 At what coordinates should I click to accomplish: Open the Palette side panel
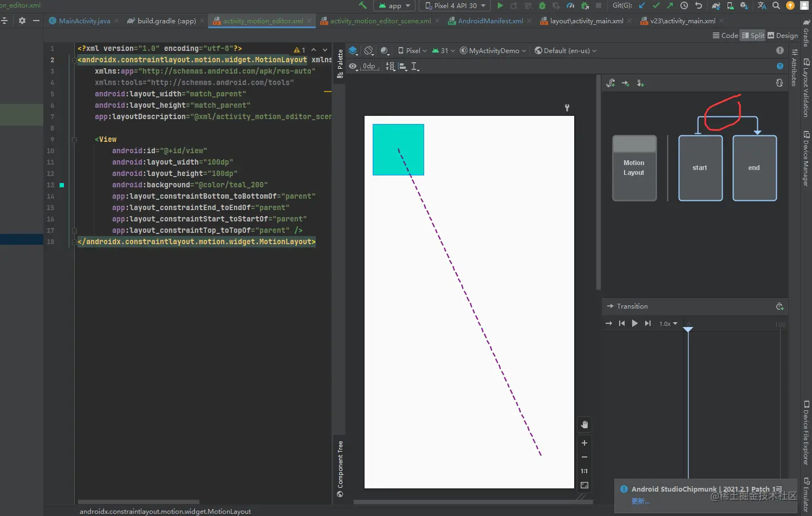[340, 64]
